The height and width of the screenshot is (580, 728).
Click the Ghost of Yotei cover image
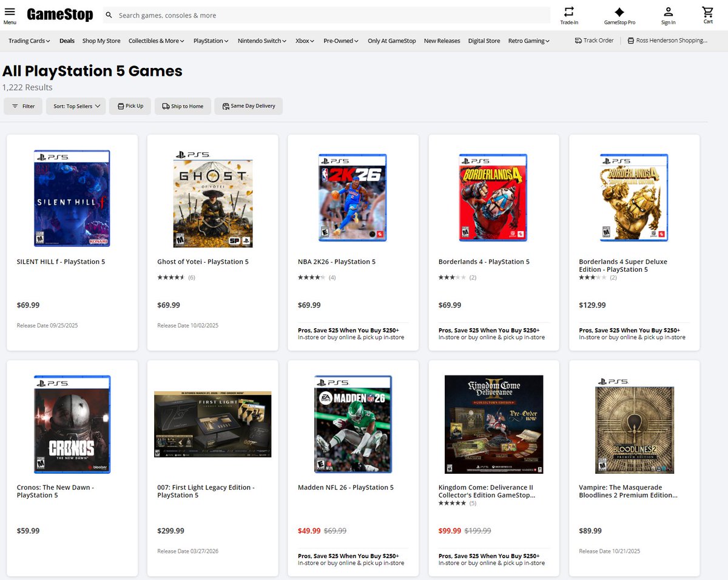pos(212,198)
